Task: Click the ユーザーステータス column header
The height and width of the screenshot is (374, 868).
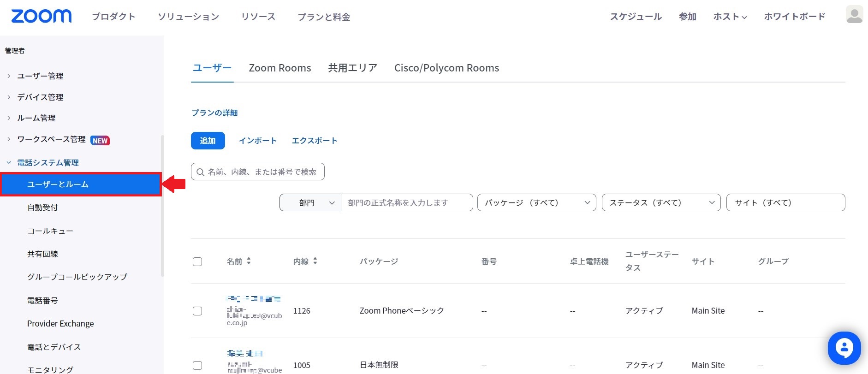Action: (x=652, y=261)
